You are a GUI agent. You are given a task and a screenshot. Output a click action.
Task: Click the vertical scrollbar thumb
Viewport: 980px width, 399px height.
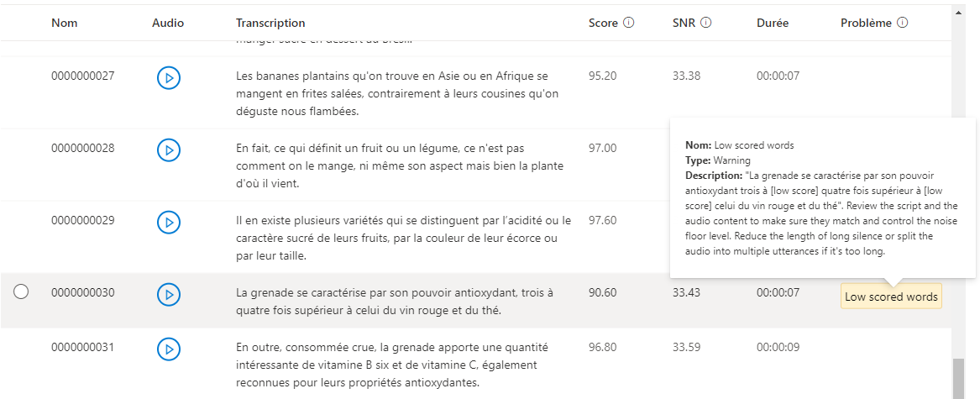[957, 378]
